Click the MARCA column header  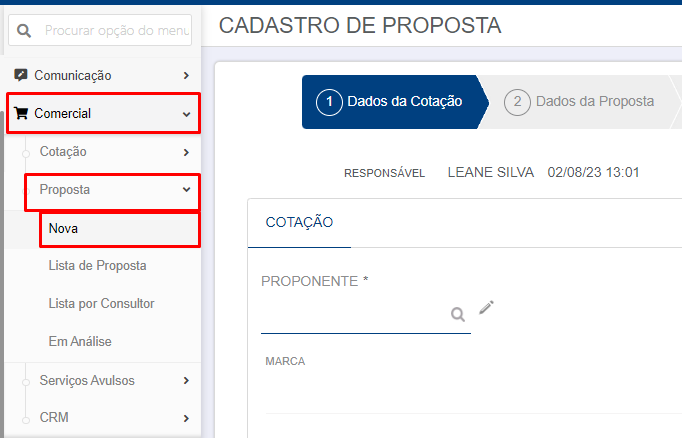coord(285,361)
